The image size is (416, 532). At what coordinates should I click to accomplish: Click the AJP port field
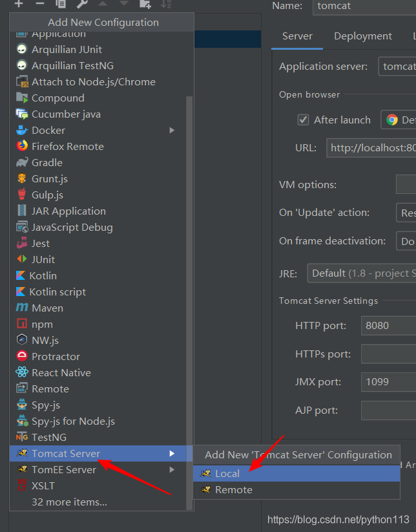pos(388,410)
